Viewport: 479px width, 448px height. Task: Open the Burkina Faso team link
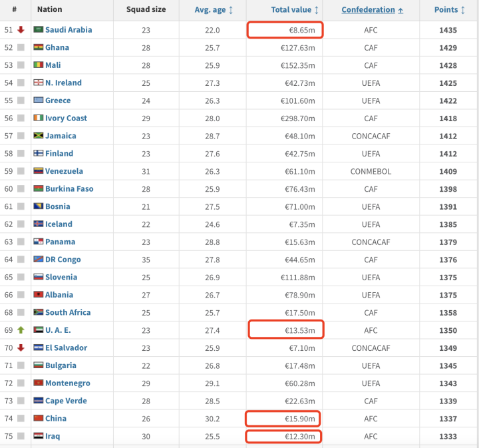pyautogui.click(x=69, y=189)
